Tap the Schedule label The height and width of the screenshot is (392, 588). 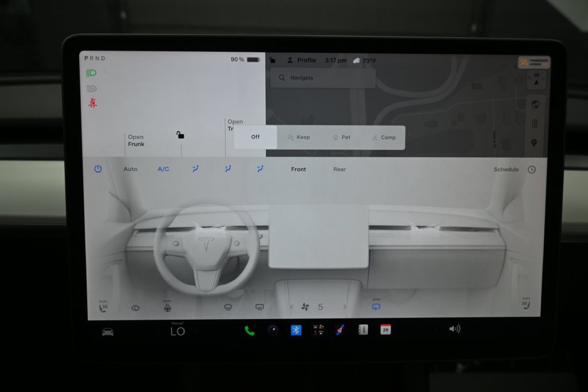pos(506,169)
